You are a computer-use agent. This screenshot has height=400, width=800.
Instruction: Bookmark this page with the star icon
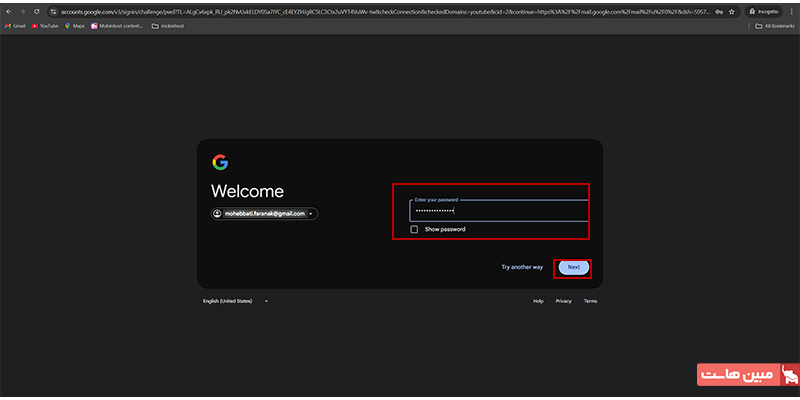click(732, 11)
